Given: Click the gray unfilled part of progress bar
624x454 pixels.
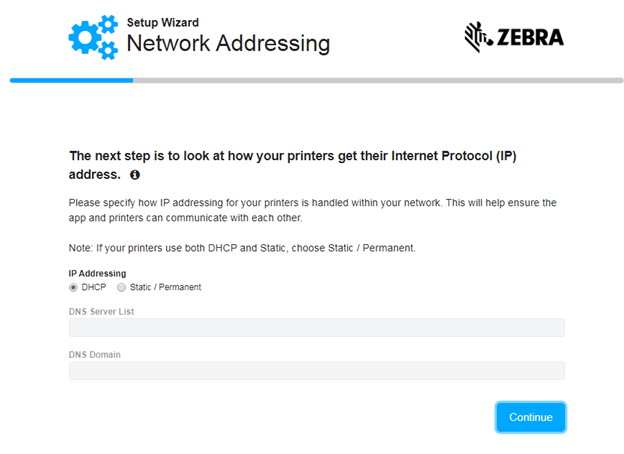Looking at the screenshot, I should click(x=380, y=80).
